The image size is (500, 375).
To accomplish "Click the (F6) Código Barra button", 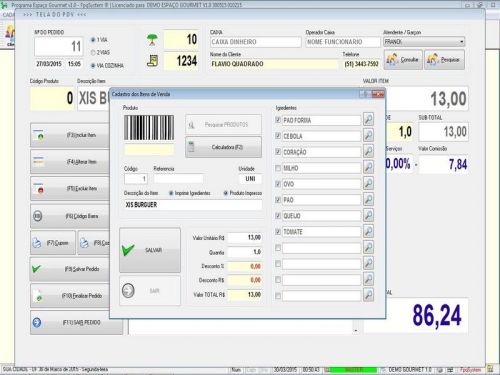I will pyautogui.click(x=70, y=216).
